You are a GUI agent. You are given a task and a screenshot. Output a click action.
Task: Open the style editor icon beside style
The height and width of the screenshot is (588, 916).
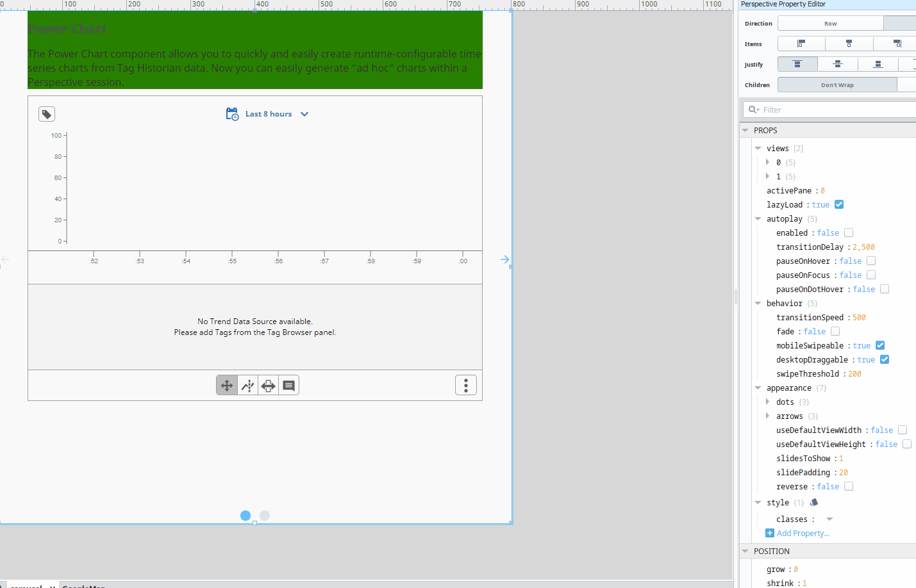[814, 503]
